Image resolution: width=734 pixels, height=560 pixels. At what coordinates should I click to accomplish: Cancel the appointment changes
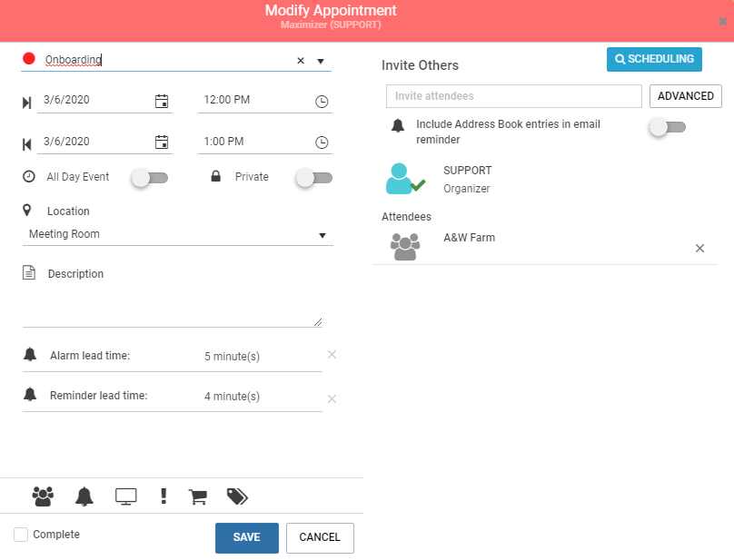pos(320,537)
